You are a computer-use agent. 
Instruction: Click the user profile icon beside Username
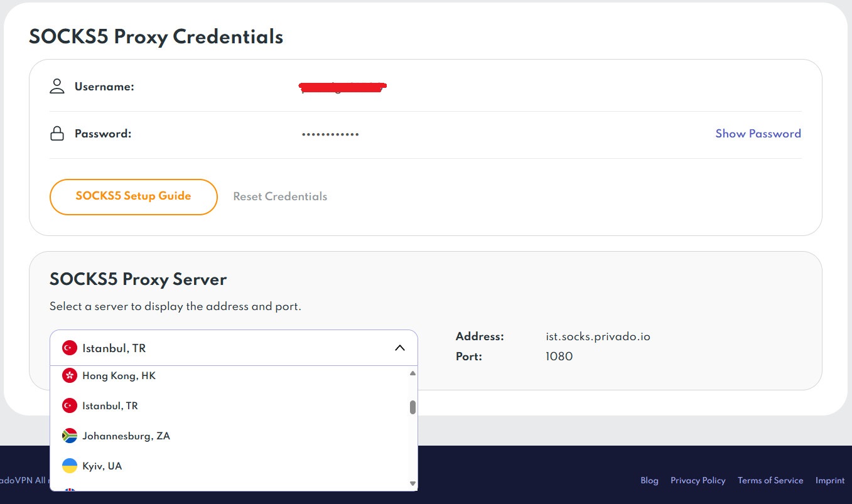click(57, 87)
